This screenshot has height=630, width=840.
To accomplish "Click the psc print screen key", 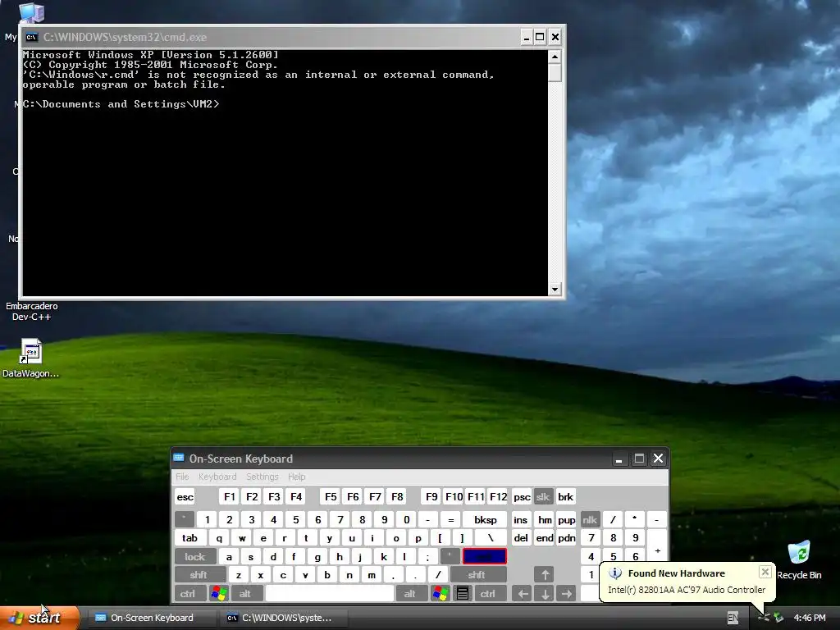I will pos(522,496).
